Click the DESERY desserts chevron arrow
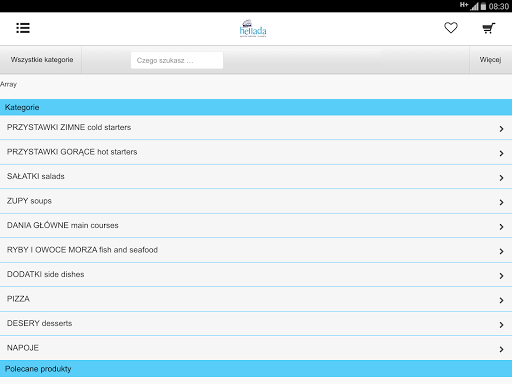This screenshot has width=512, height=384. coord(501,325)
